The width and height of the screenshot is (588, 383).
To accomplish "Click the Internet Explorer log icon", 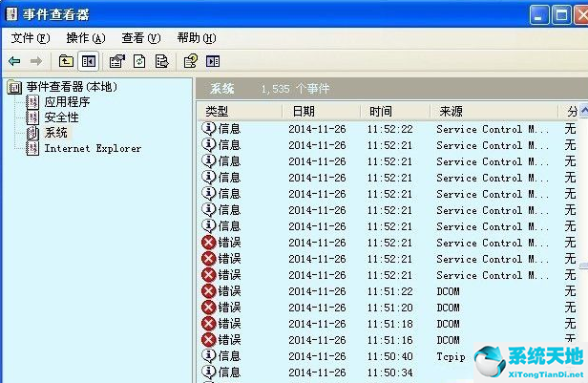I will (32, 149).
